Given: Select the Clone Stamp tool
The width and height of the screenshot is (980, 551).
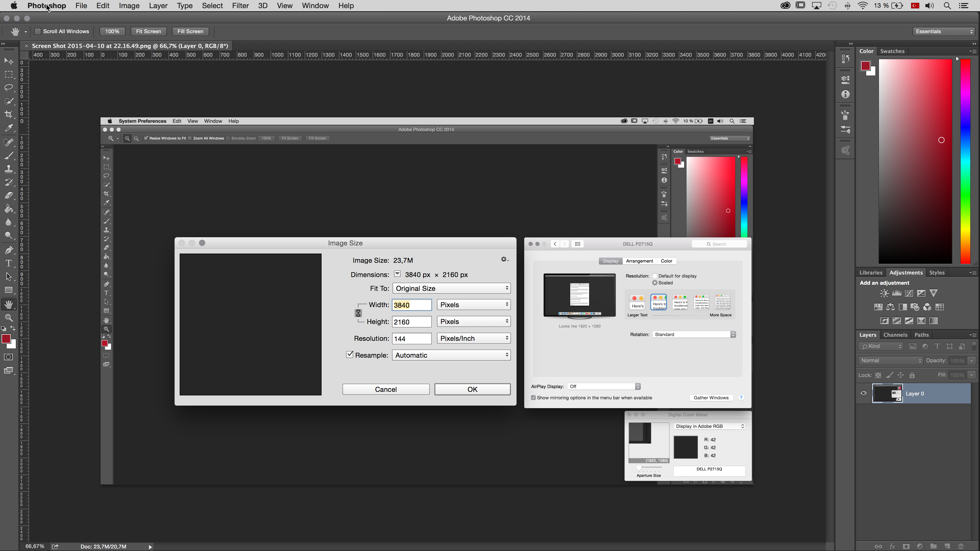Looking at the screenshot, I should 8,168.
